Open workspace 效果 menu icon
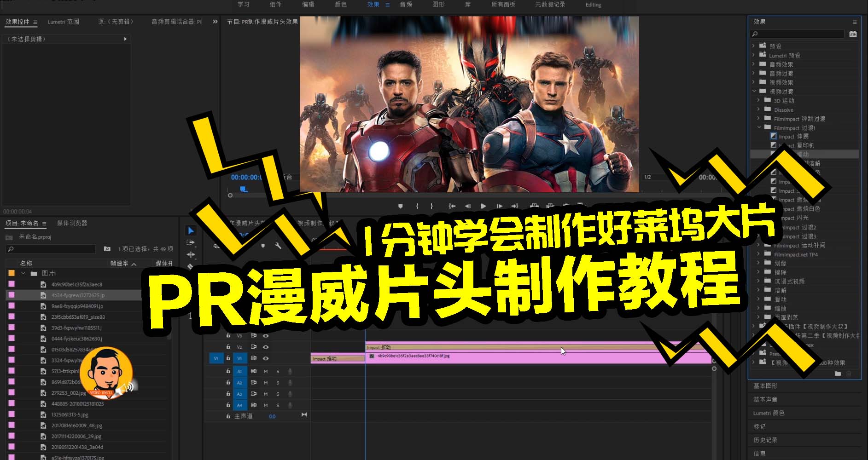This screenshot has height=460, width=868. pos(387,5)
